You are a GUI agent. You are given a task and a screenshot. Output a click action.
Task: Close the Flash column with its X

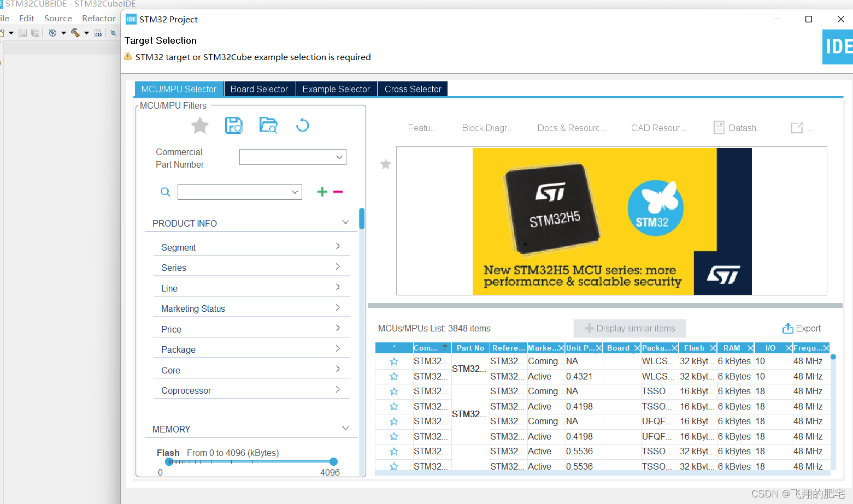point(713,348)
